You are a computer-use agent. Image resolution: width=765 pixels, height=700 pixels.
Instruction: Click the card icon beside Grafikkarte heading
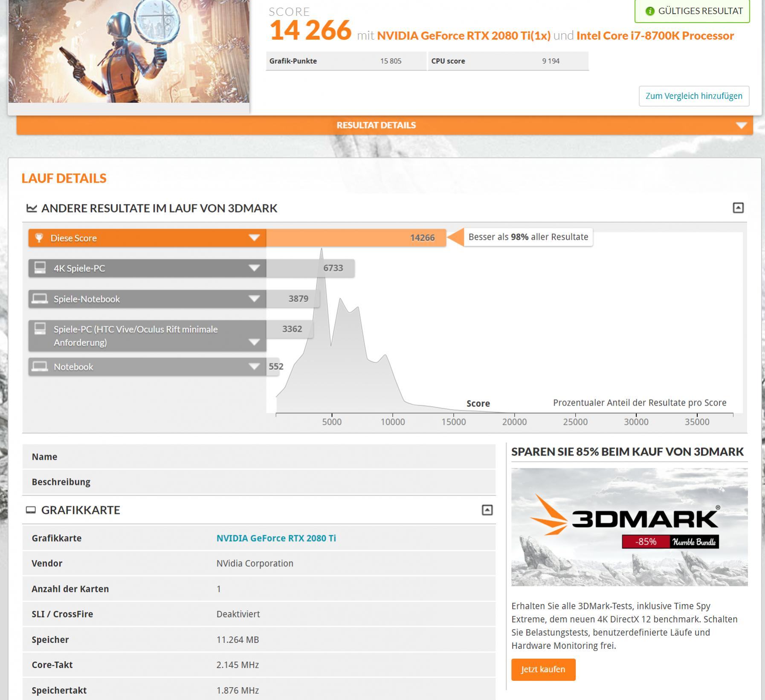click(x=31, y=510)
